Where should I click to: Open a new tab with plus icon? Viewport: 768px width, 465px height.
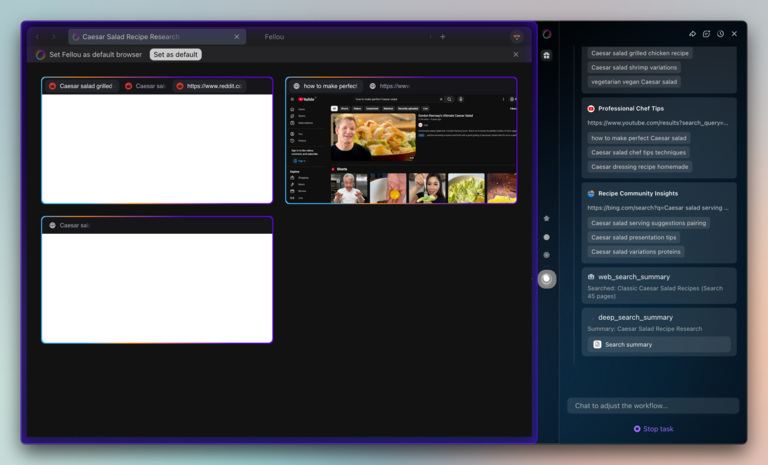(443, 37)
